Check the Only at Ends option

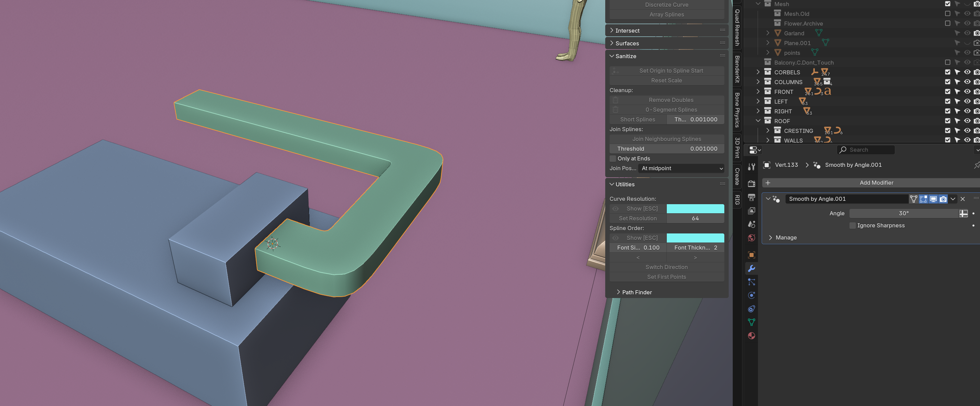613,159
